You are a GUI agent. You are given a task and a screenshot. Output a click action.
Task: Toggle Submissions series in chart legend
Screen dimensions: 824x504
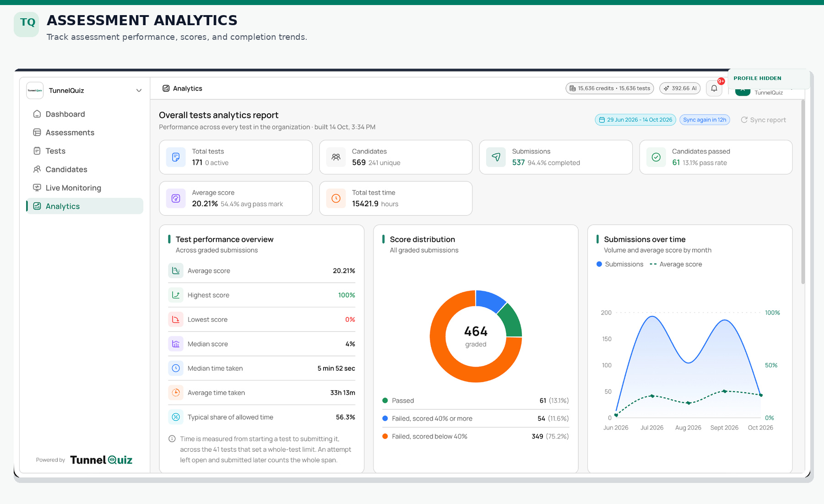(x=620, y=264)
